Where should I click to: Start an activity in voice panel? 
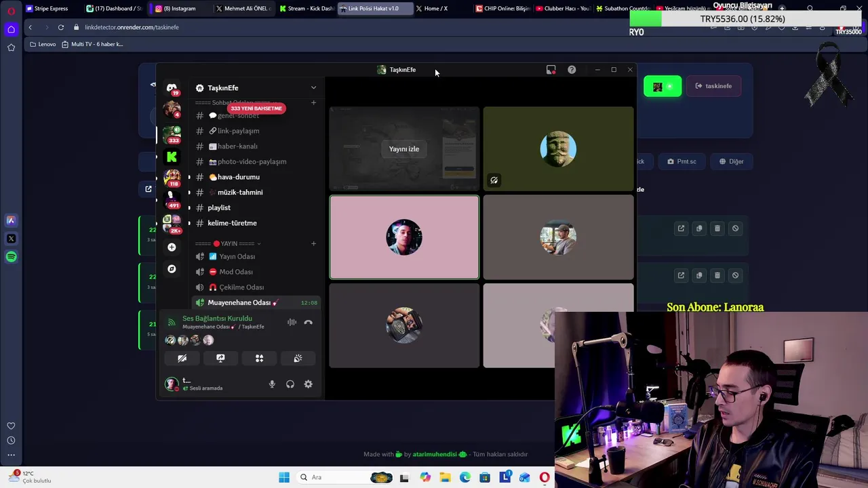click(x=259, y=358)
